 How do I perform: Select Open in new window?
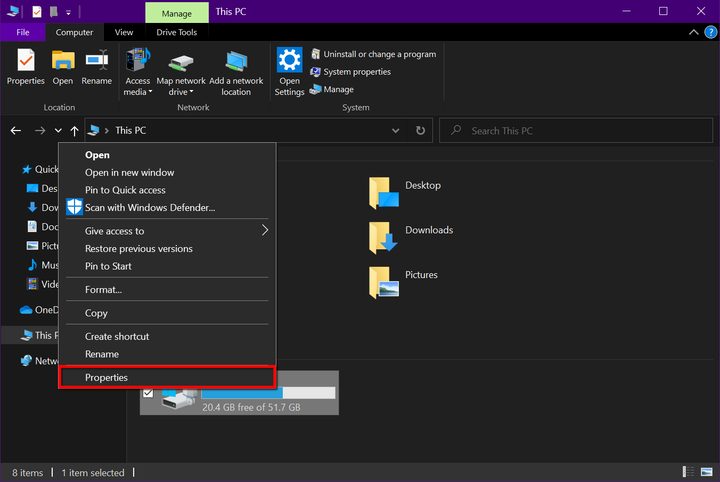tap(167, 173)
